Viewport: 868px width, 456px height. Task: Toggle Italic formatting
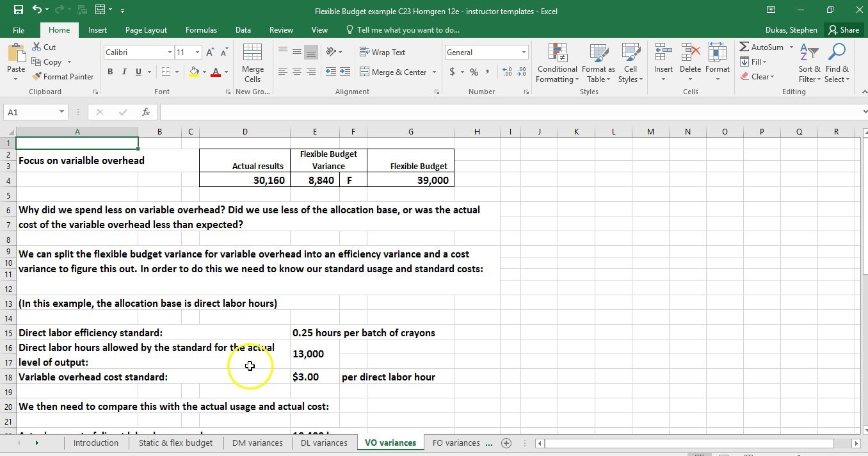point(124,72)
